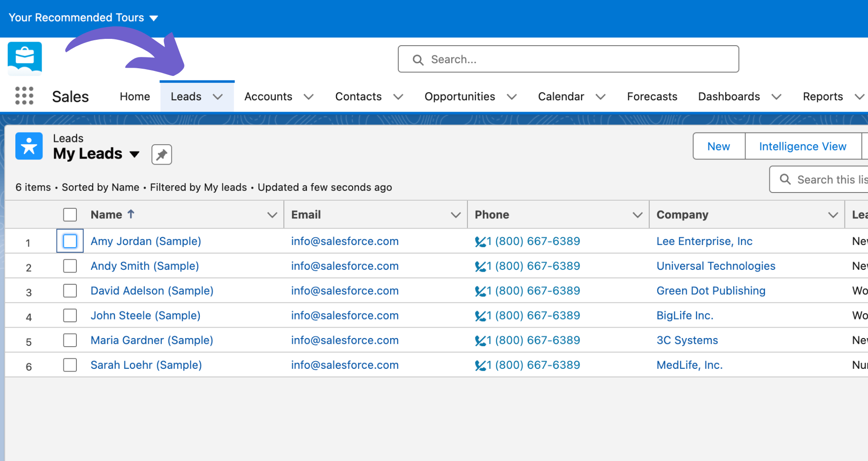Click the phone icon in Sarah Loehr's row
The image size is (868, 461).
[x=480, y=366]
